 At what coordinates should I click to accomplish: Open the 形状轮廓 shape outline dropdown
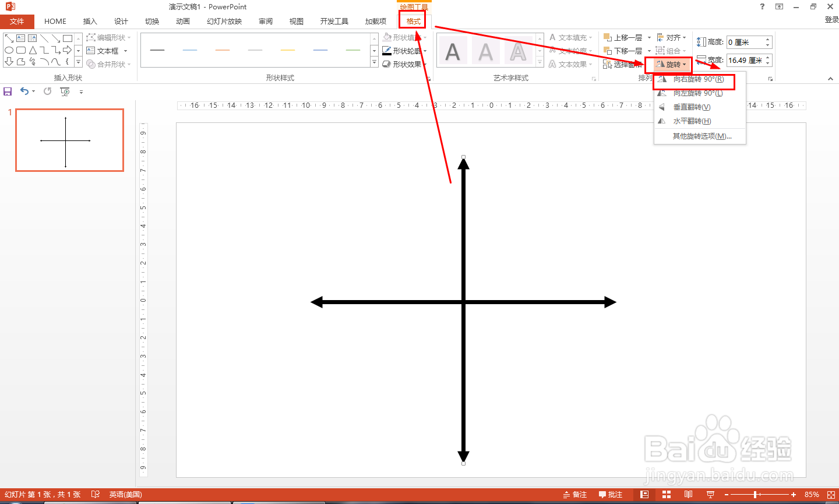[x=405, y=51]
